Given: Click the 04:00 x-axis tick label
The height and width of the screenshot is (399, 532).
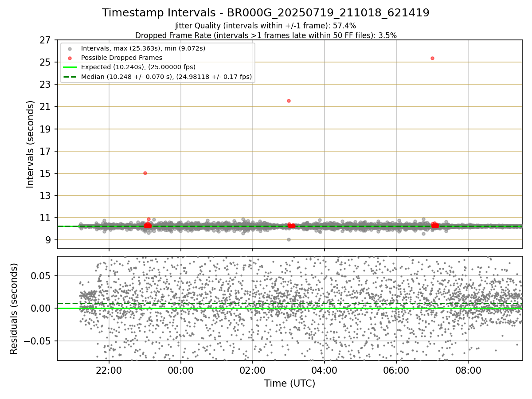Looking at the screenshot, I should [x=325, y=370].
